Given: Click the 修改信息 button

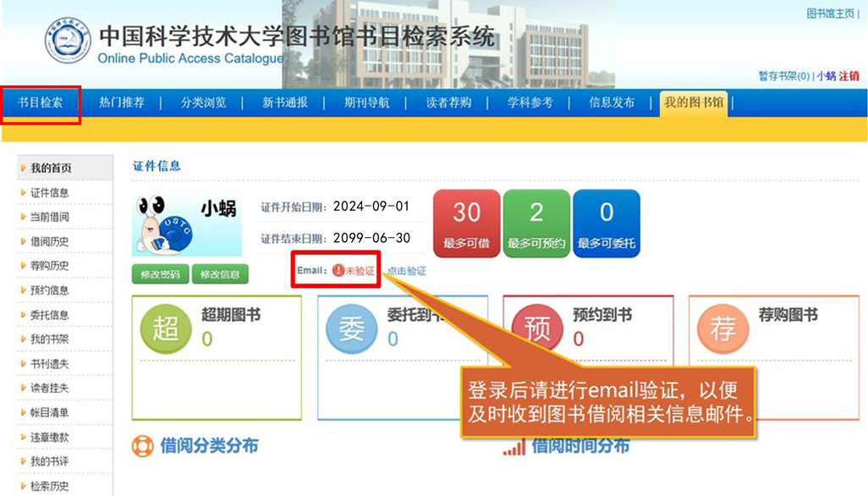Looking at the screenshot, I should point(219,273).
